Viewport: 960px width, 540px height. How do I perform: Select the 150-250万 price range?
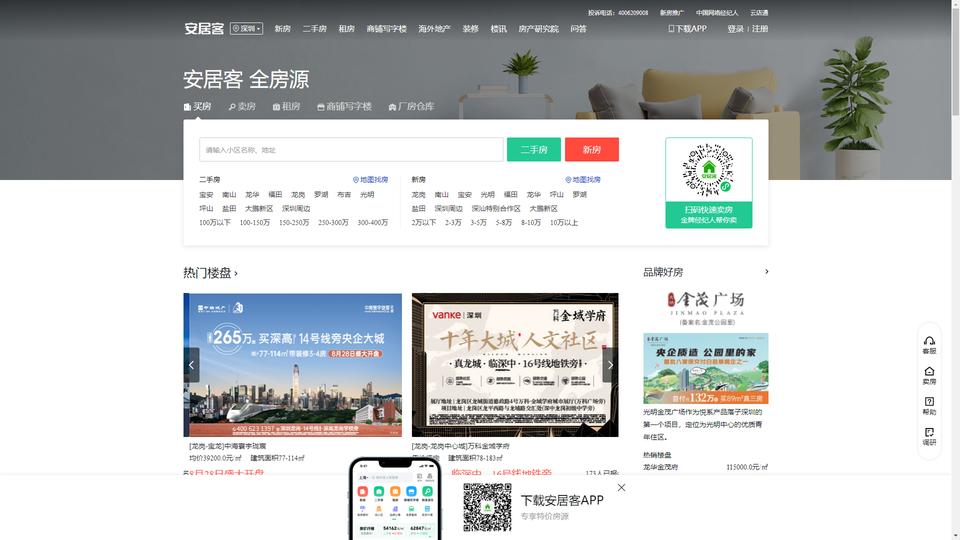(x=294, y=223)
